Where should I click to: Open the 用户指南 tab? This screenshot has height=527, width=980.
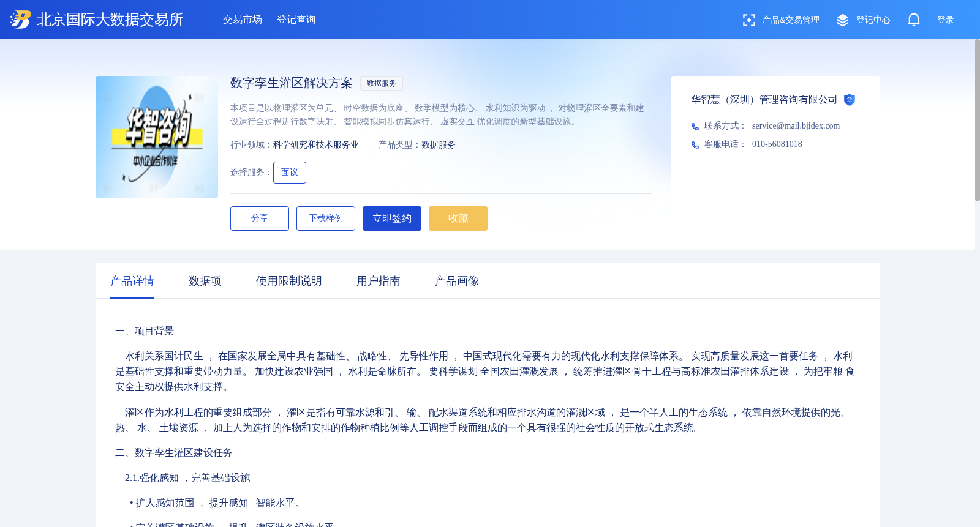pyautogui.click(x=379, y=281)
